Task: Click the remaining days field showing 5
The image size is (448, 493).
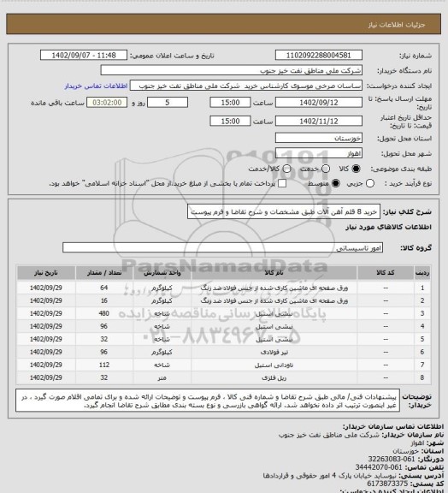Action: (168, 103)
